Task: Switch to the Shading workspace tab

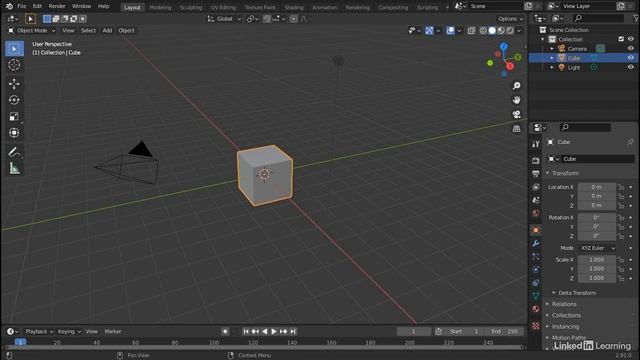Action: pos(294,7)
